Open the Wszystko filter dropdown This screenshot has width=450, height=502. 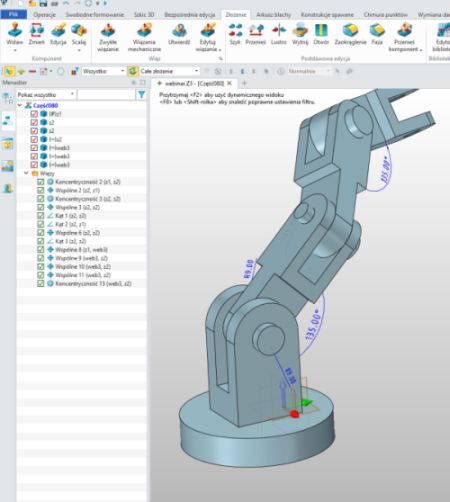pos(103,71)
